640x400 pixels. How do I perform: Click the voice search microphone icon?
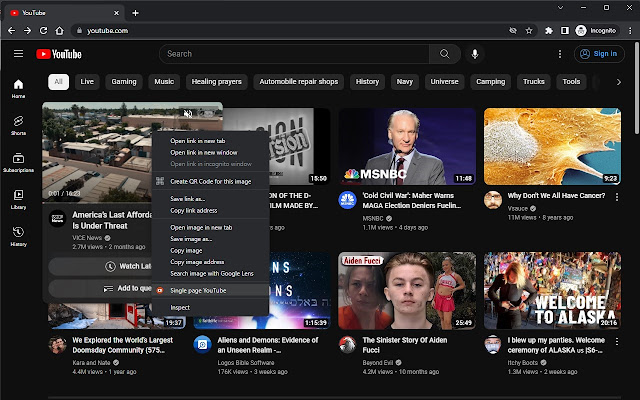click(x=474, y=54)
